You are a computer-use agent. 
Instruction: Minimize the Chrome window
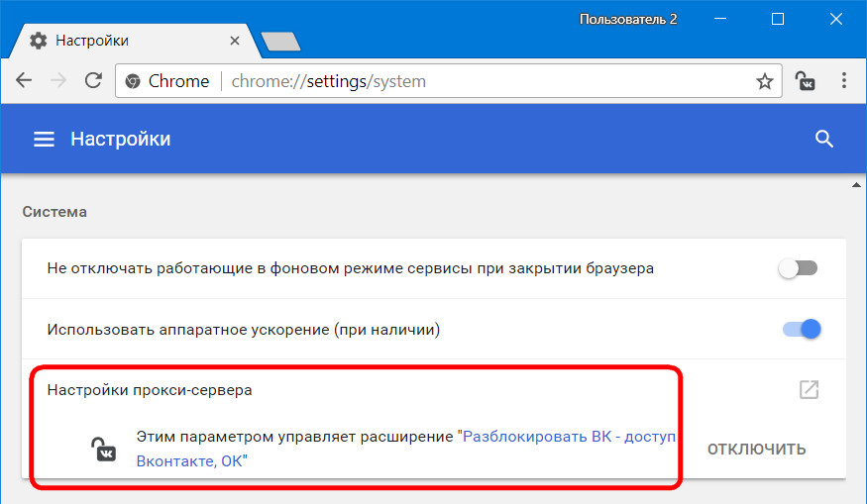pyautogui.click(x=720, y=20)
